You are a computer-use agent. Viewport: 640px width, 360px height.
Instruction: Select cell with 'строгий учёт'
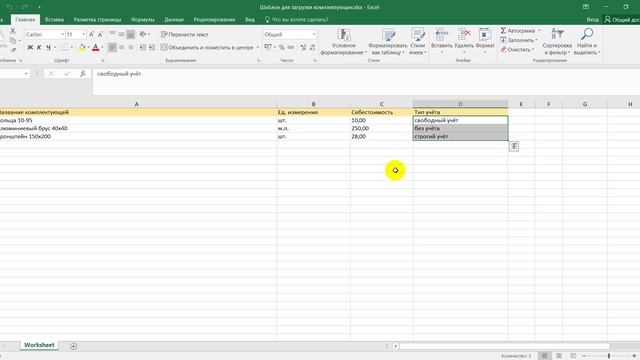(460, 136)
